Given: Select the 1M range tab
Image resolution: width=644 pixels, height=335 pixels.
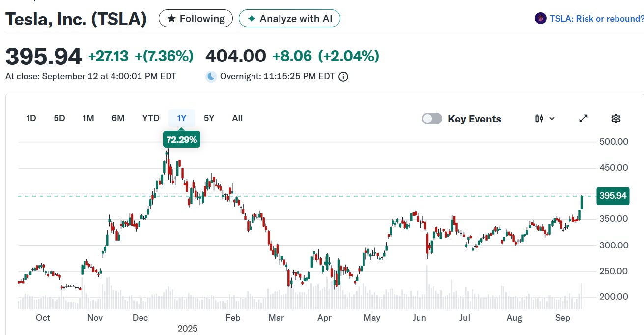Looking at the screenshot, I should [x=88, y=118].
